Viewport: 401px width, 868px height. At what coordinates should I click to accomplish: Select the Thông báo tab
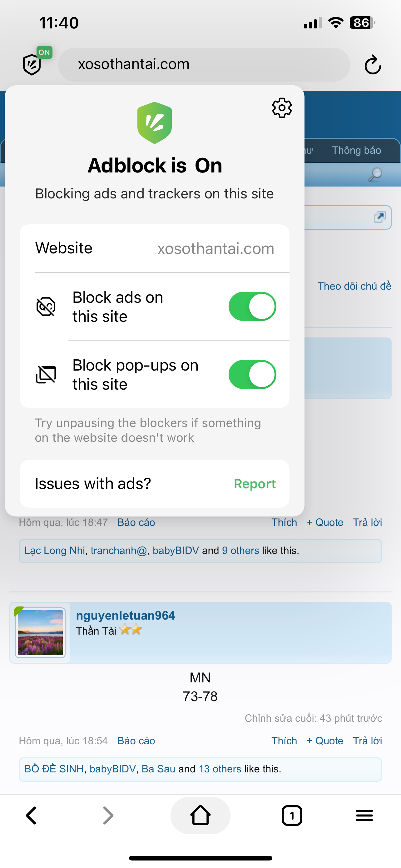[x=357, y=150]
